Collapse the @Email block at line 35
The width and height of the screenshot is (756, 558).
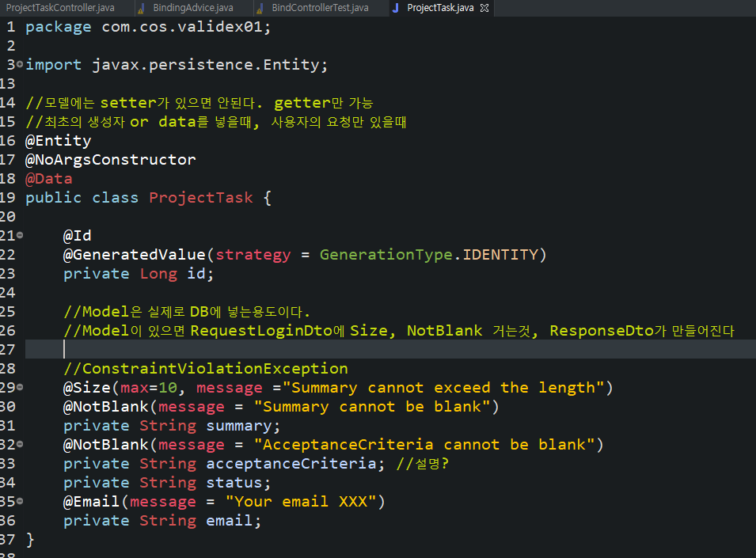(x=20, y=501)
